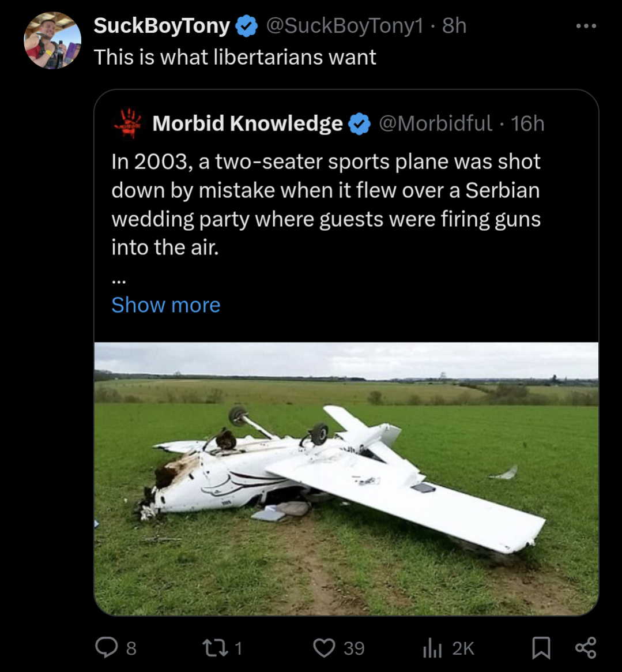Image resolution: width=622 pixels, height=672 pixels.
Task: Open SuckBoyTony's profile picture
Action: tap(52, 41)
